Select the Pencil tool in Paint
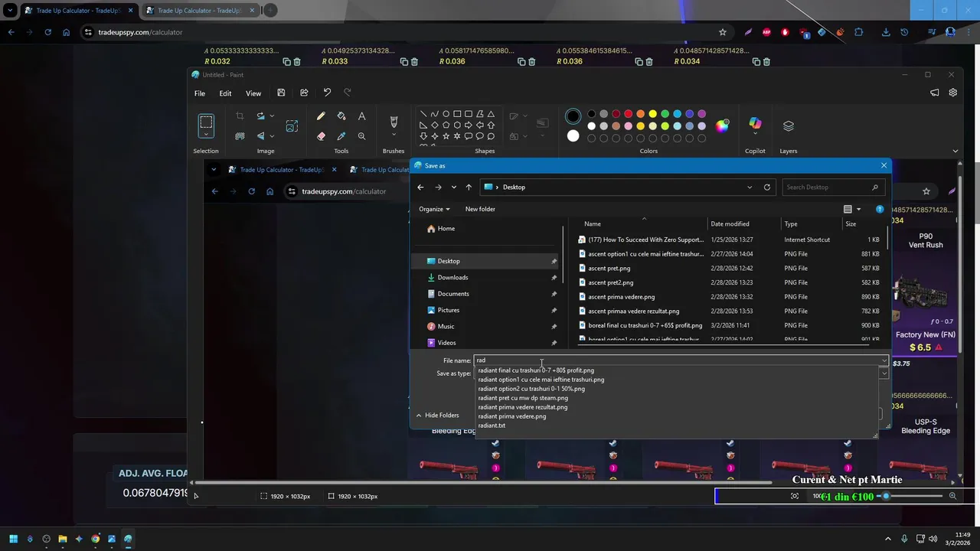This screenshot has width=980, height=551. point(321,116)
